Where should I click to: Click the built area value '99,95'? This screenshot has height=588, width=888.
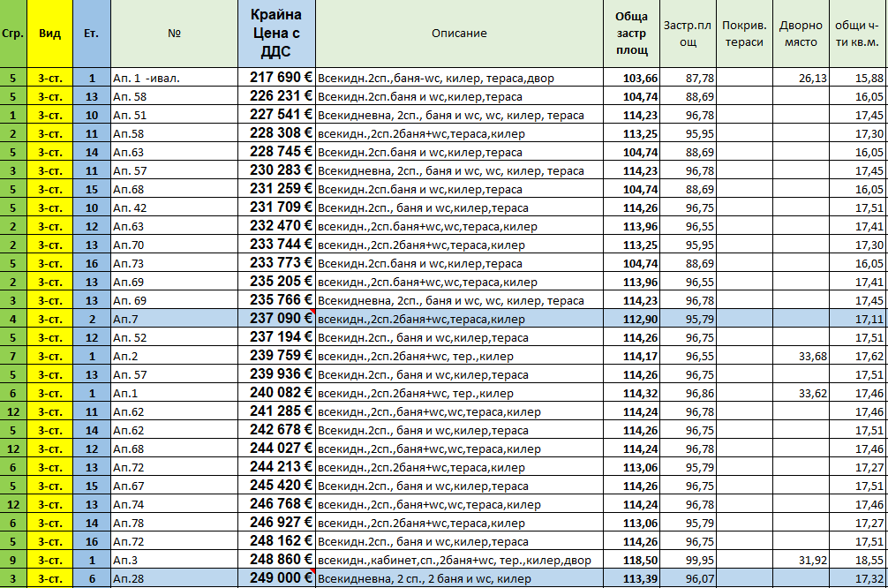[x=689, y=560]
